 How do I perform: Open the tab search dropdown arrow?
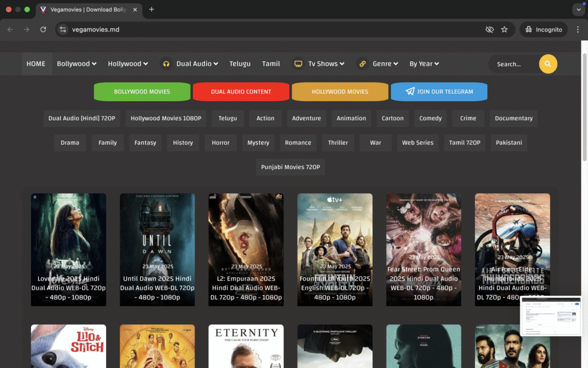(x=578, y=10)
